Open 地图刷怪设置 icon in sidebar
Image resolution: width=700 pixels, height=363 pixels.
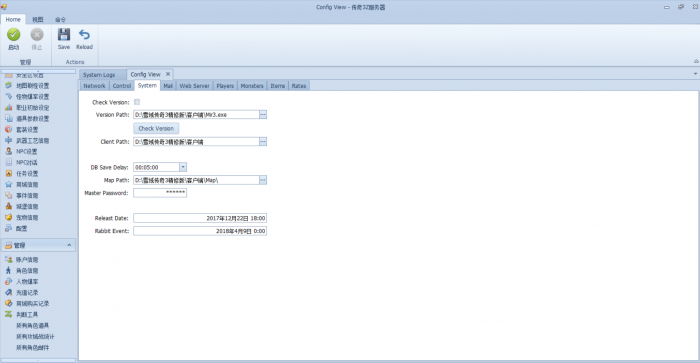[8, 85]
